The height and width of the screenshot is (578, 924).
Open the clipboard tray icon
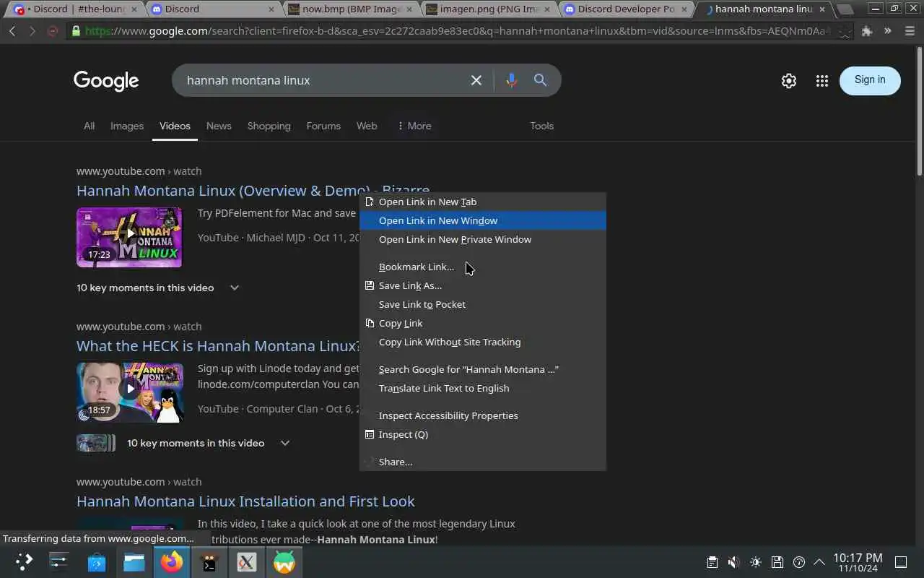point(712,562)
